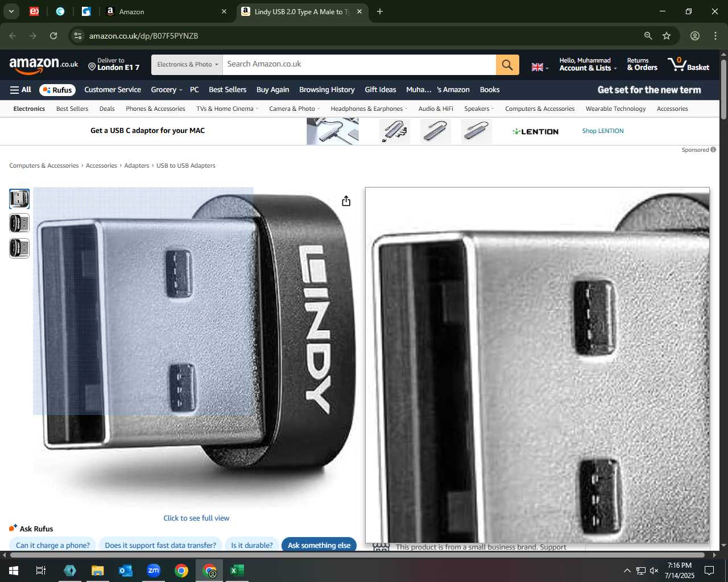Open Outlook from the taskbar
This screenshot has width=728, height=582.
(126, 571)
